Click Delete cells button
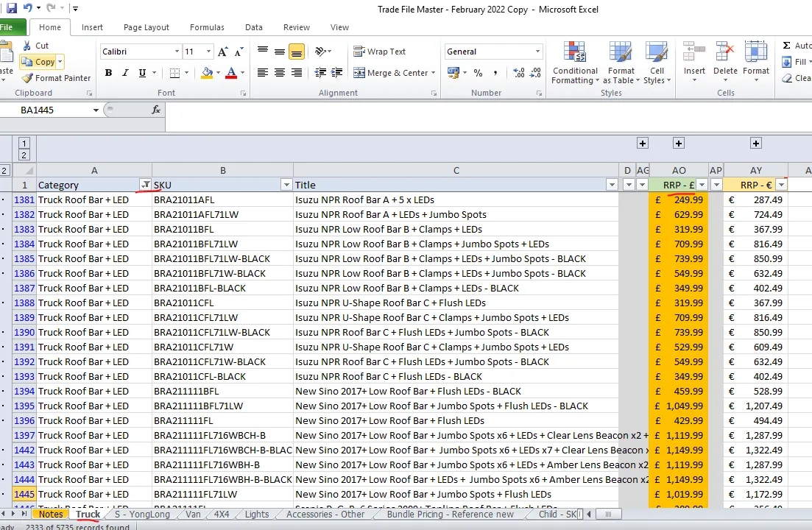812x530 pixels. 725,62
